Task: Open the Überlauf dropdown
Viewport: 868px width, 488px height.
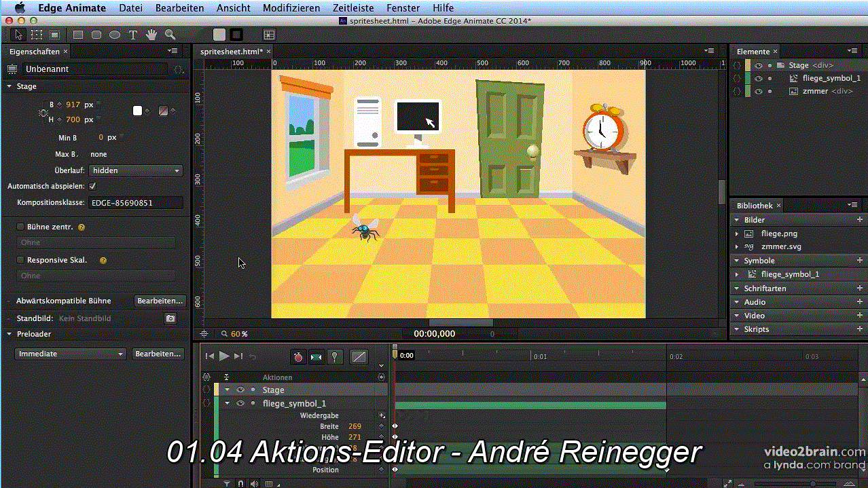Action: pos(136,170)
